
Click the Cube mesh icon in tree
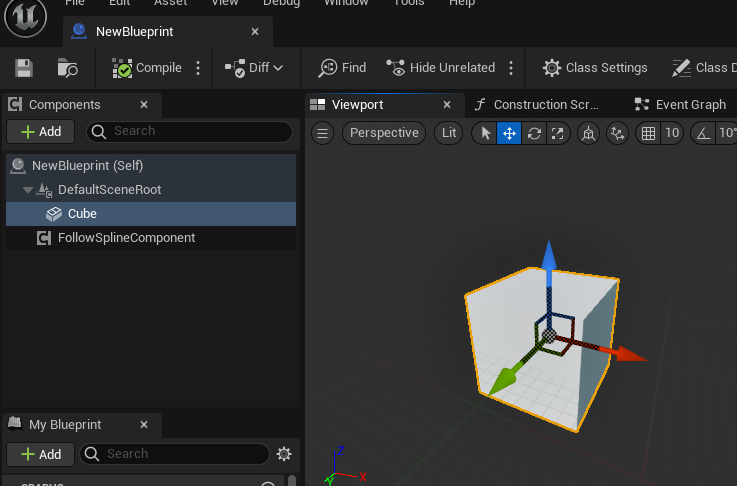54,214
